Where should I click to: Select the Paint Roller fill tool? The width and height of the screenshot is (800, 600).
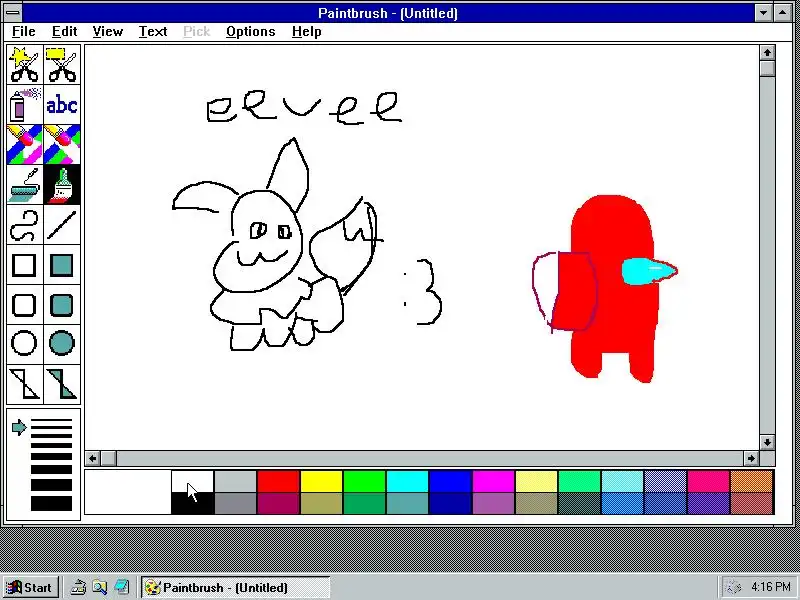pyautogui.click(x=24, y=185)
